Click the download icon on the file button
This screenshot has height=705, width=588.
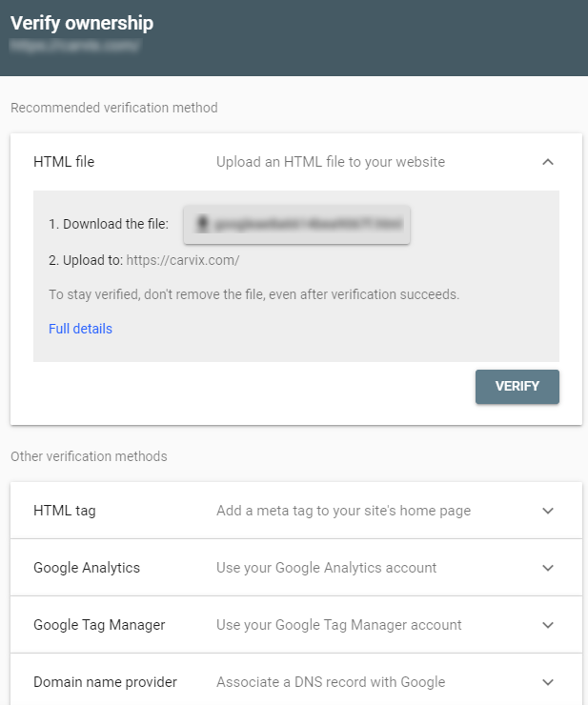(202, 225)
